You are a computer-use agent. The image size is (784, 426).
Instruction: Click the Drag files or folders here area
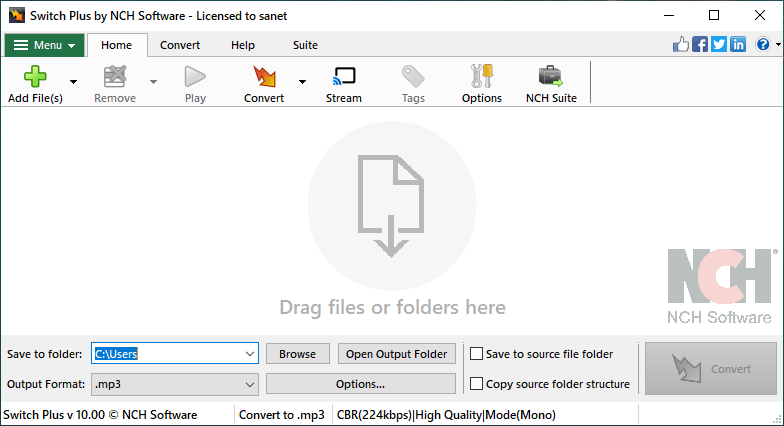coord(392,220)
